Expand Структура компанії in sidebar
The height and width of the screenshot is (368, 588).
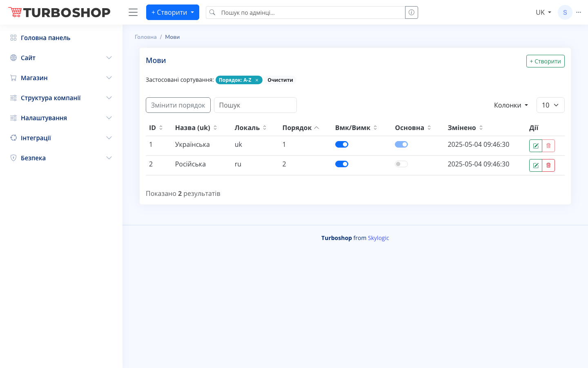pyautogui.click(x=61, y=98)
